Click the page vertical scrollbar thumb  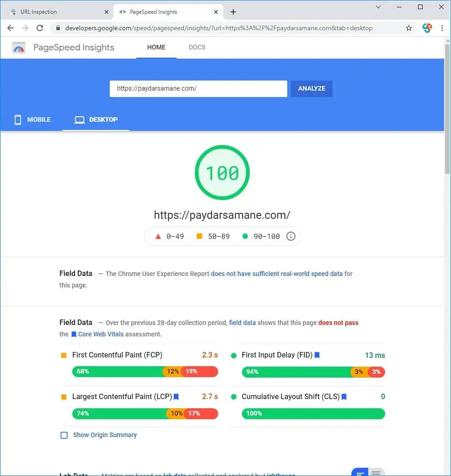point(447,109)
